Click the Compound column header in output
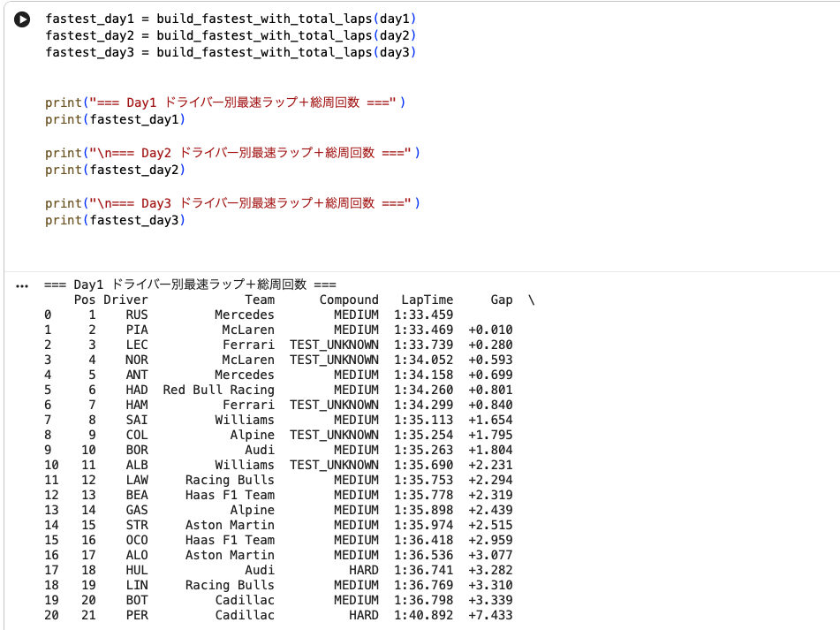This screenshot has width=840, height=630. (x=348, y=300)
